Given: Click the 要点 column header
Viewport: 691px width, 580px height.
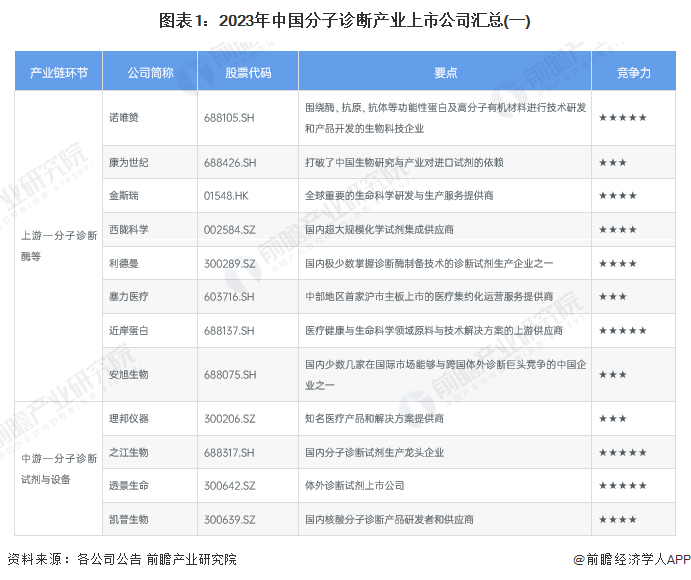Looking at the screenshot, I should 445,71.
